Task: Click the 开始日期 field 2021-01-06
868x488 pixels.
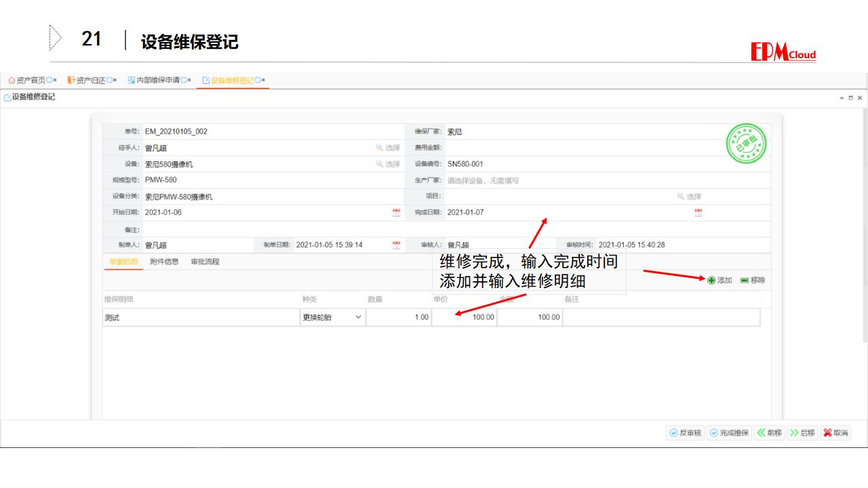Action: point(266,213)
